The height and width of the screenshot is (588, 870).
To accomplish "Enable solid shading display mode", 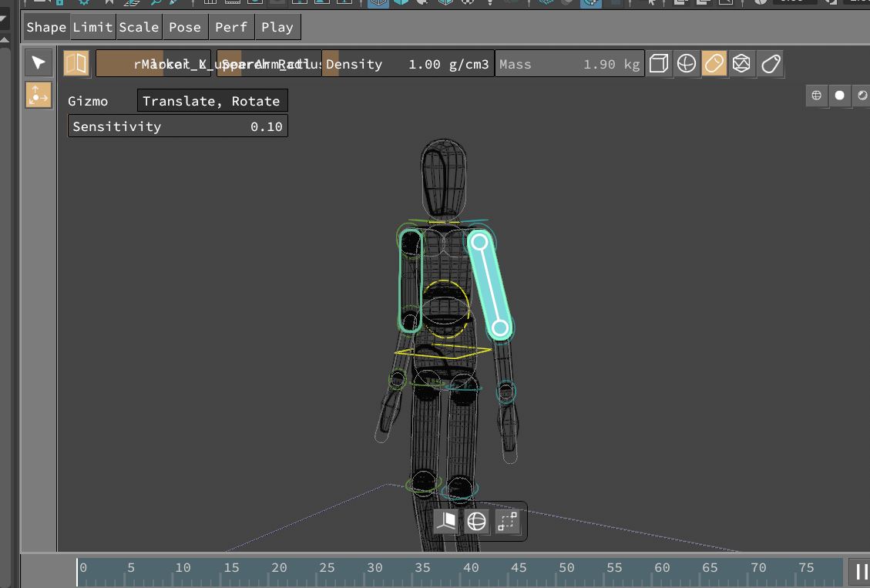I will tap(840, 96).
